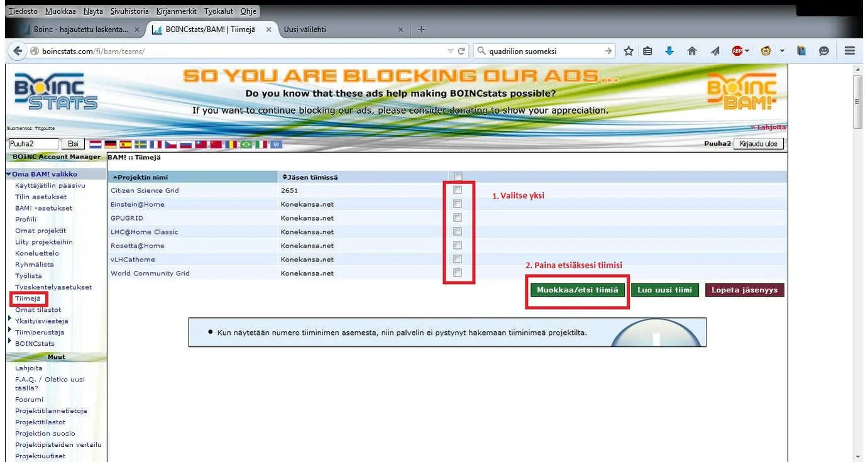Switch language to Swedish flag

[141, 144]
